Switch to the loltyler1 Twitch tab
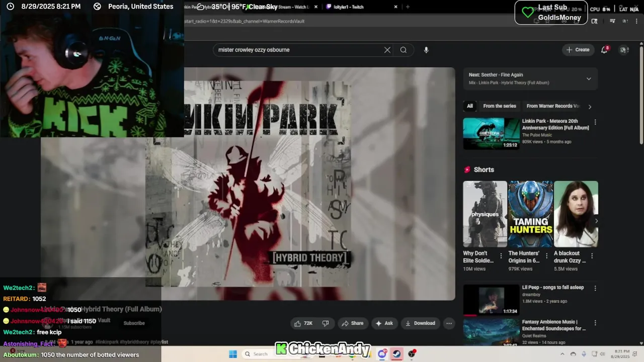This screenshot has width=644, height=362. [360, 7]
